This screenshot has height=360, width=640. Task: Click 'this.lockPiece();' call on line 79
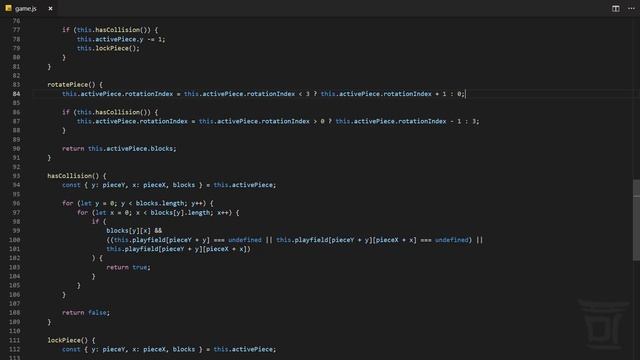tap(108, 48)
